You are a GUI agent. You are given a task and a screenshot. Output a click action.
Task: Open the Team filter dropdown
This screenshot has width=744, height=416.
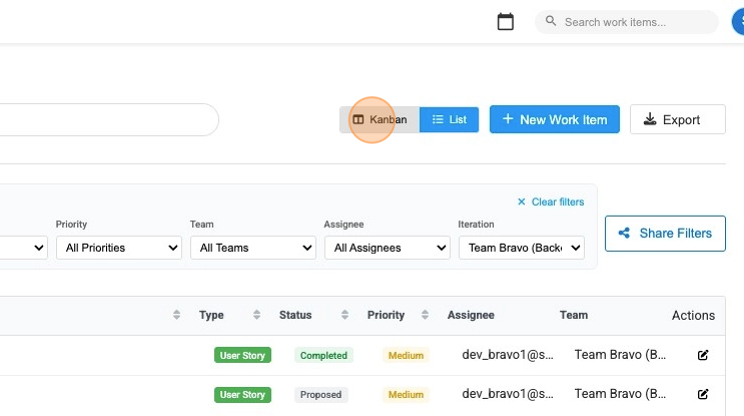pos(252,248)
